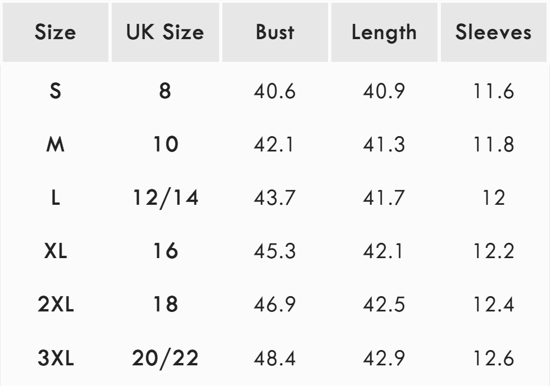
Task: Click UK size 12/14 cell
Action: click(x=165, y=199)
